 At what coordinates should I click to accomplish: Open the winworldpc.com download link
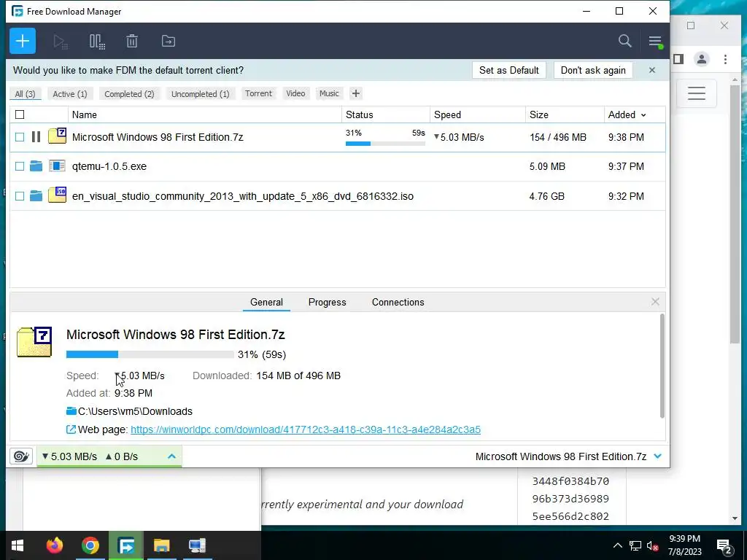306,429
